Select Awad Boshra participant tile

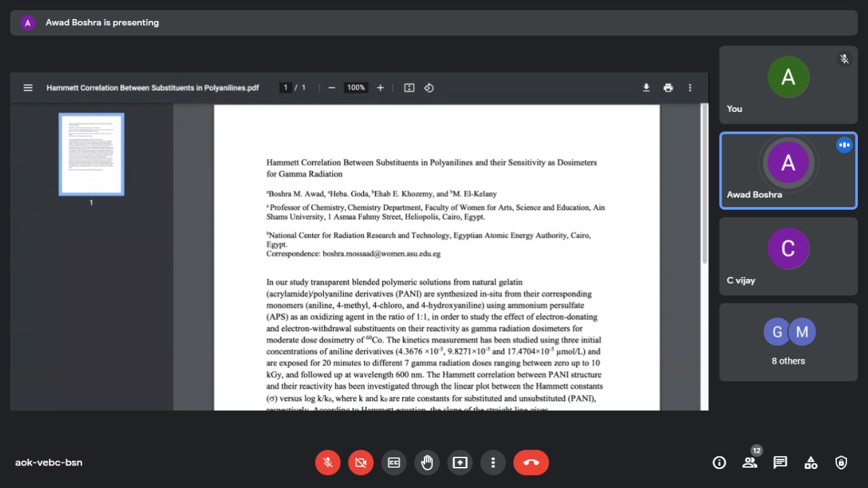[x=788, y=170]
